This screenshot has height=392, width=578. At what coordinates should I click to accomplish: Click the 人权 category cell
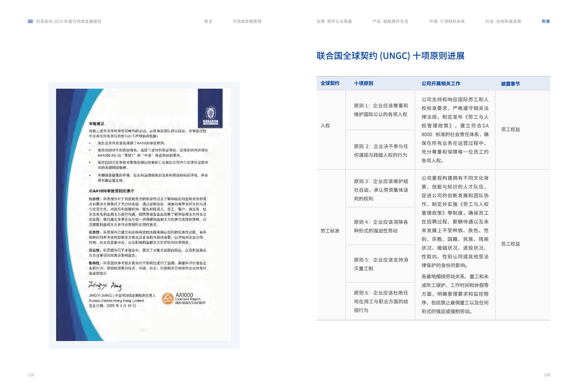(325, 125)
